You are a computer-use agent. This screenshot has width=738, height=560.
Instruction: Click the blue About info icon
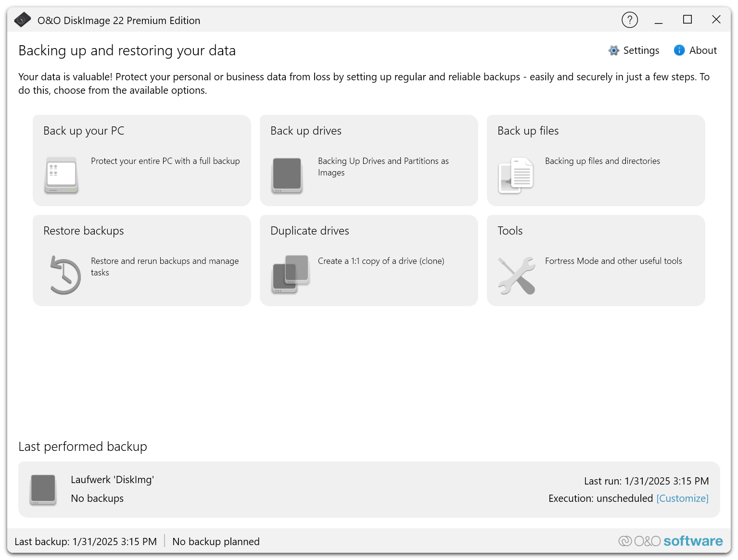pyautogui.click(x=679, y=50)
